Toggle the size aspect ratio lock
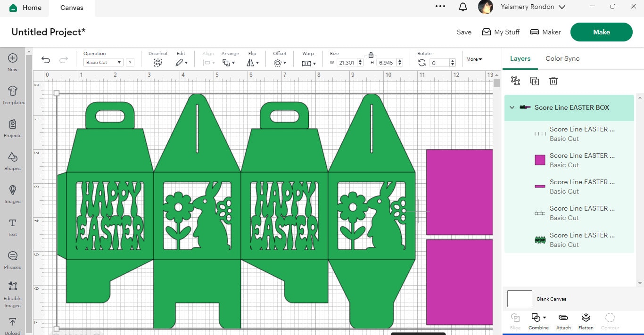This screenshot has width=644, height=335. [371, 55]
